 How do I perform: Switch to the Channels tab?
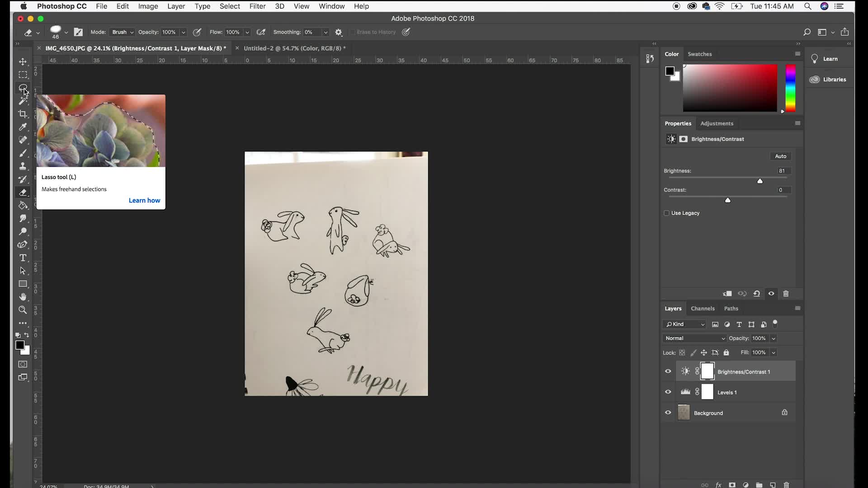(x=703, y=309)
